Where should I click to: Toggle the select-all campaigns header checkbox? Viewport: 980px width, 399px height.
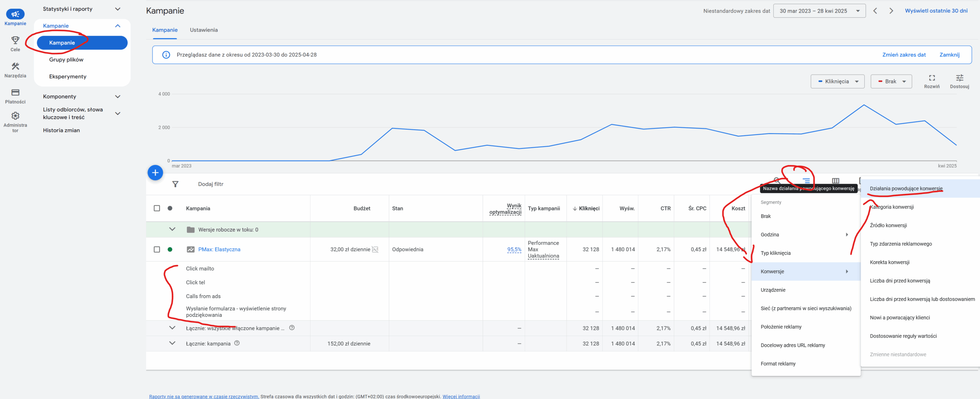coord(157,208)
